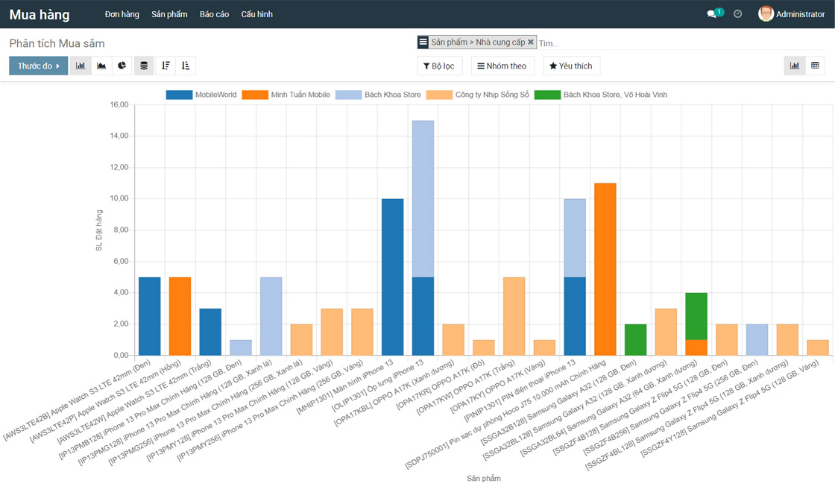Open the Đơn hàng menu
Image resolution: width=835 pixels, height=504 pixels.
[x=122, y=14]
